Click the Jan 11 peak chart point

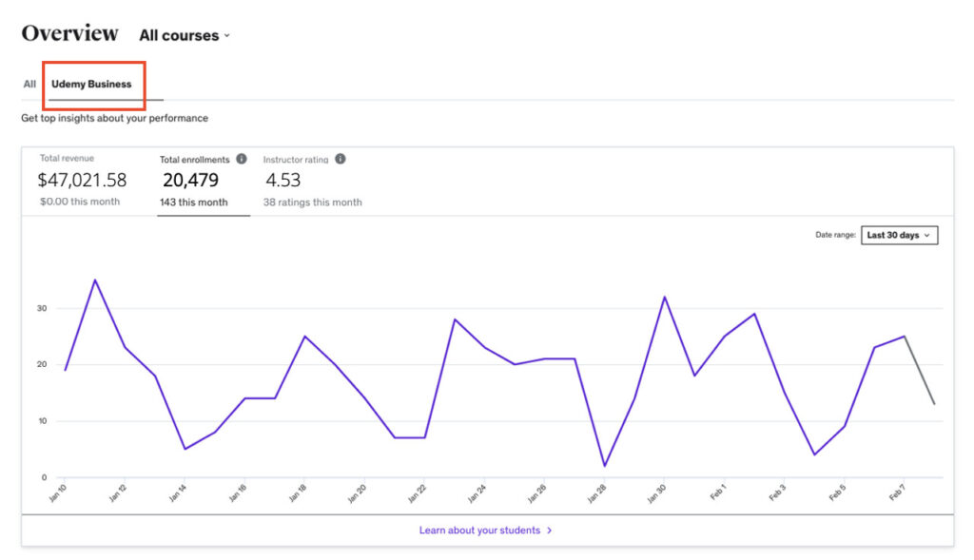coord(95,280)
